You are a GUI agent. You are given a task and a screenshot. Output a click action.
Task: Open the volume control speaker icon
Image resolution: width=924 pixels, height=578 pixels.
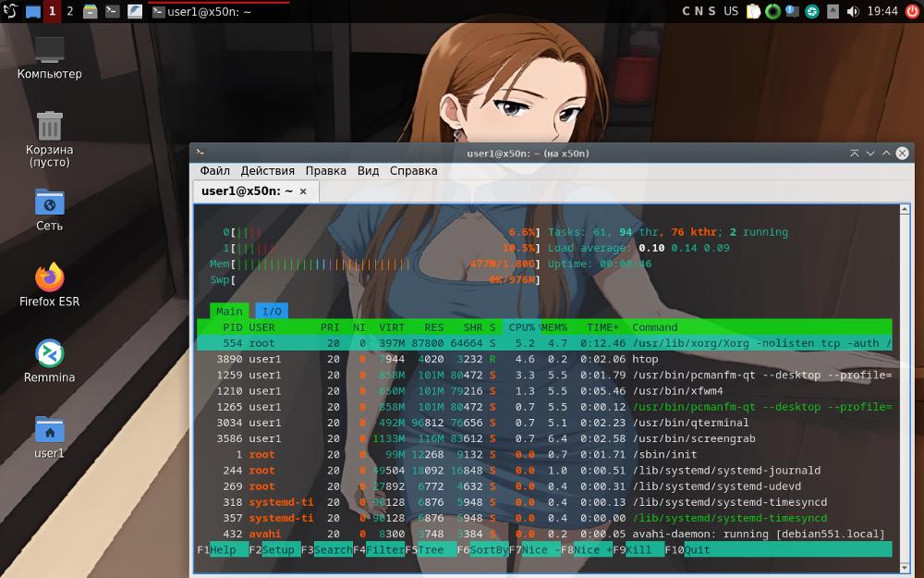click(853, 11)
